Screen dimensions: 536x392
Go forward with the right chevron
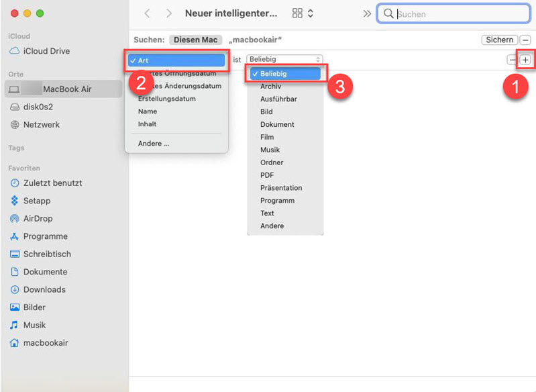[168, 13]
